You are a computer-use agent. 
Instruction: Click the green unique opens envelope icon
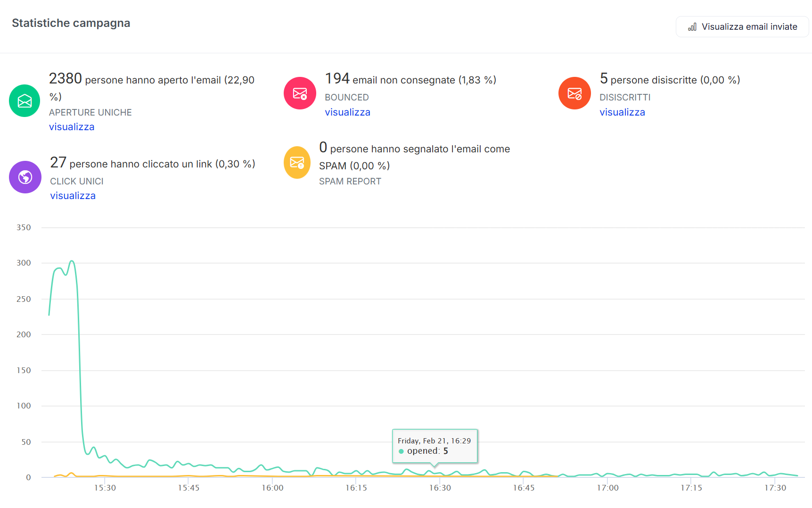point(25,101)
